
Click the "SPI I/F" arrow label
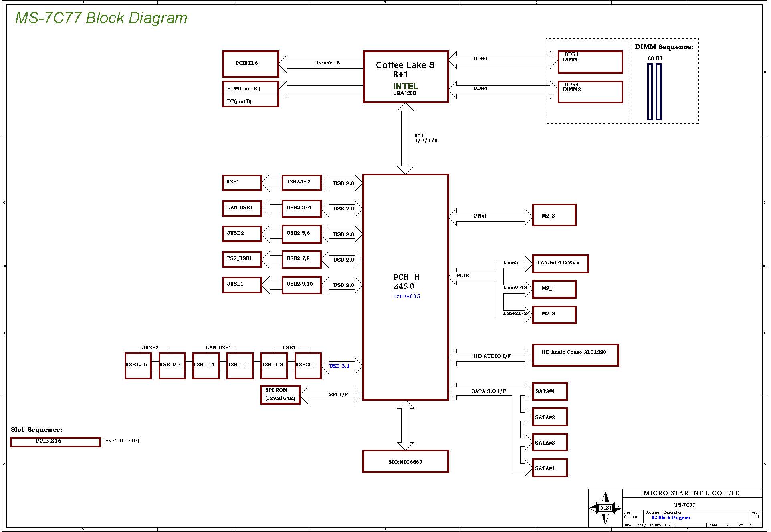click(338, 395)
